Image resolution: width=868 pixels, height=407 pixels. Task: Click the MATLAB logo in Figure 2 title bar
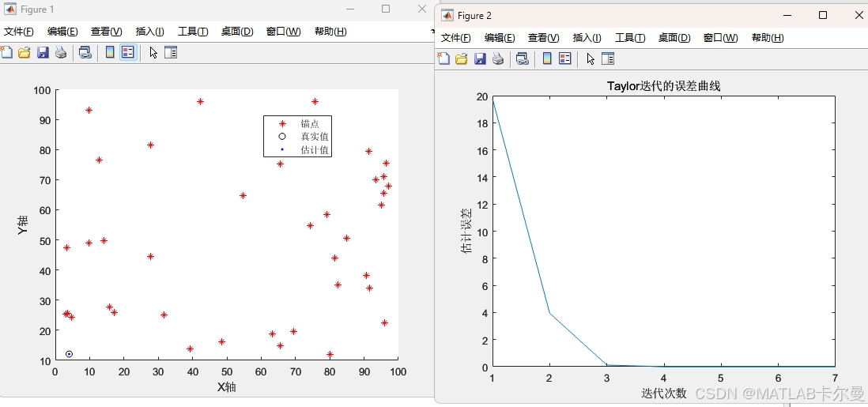tap(447, 15)
